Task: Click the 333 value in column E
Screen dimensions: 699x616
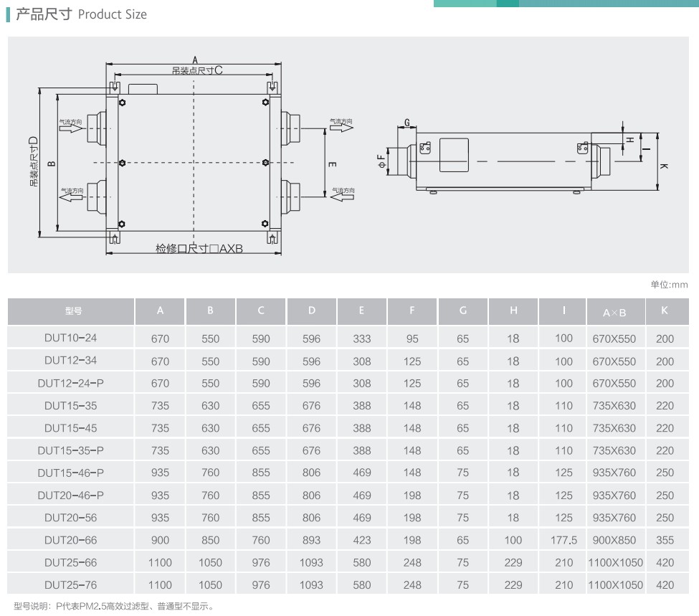Action: click(361, 338)
